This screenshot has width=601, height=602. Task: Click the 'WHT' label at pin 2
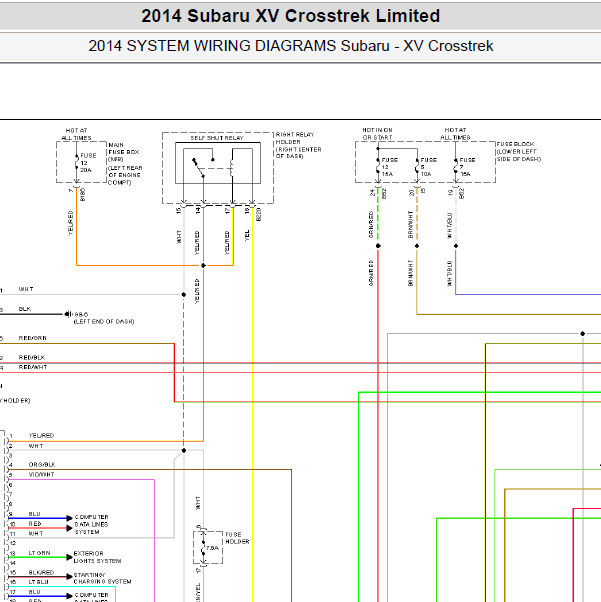tap(36, 446)
